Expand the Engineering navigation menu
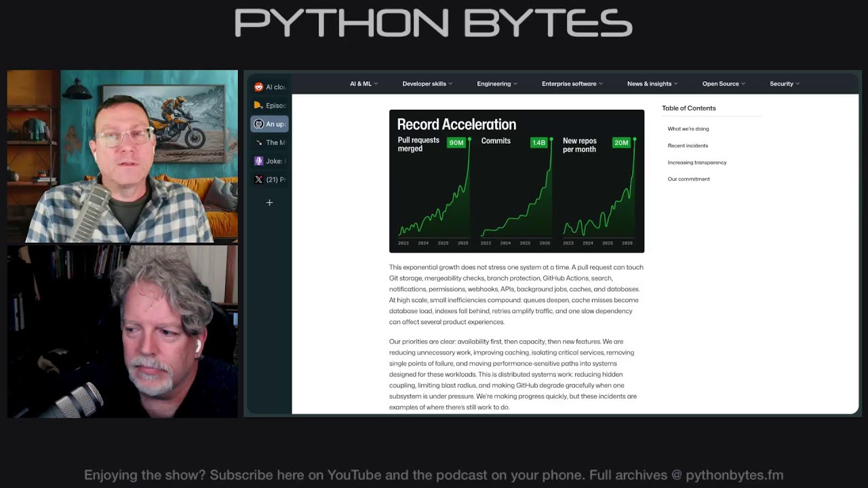This screenshot has width=868, height=488. point(497,84)
